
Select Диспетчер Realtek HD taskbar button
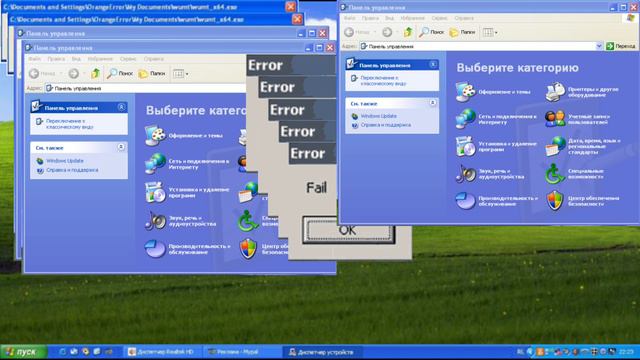pos(162,351)
